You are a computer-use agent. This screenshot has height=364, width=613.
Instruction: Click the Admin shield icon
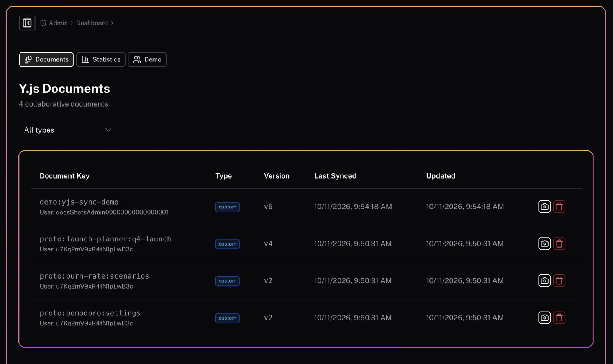pos(43,23)
